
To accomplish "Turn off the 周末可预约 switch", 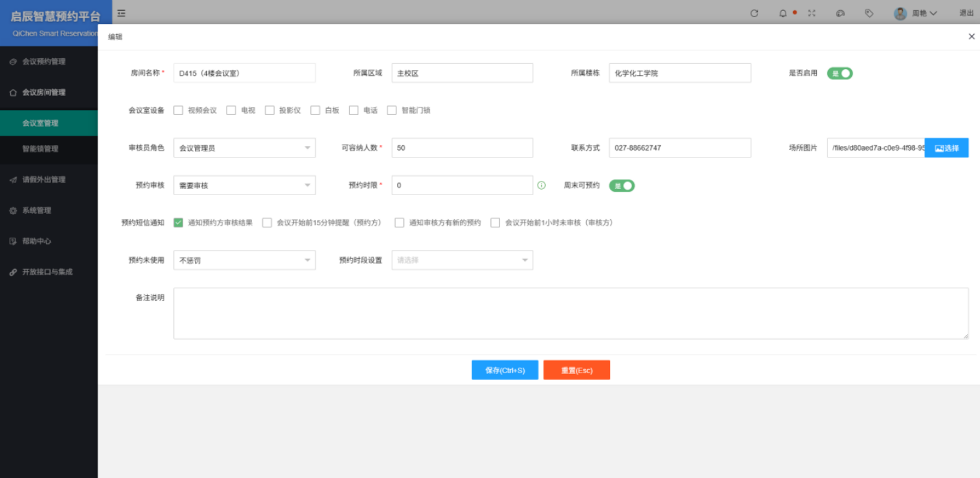I will click(x=622, y=186).
